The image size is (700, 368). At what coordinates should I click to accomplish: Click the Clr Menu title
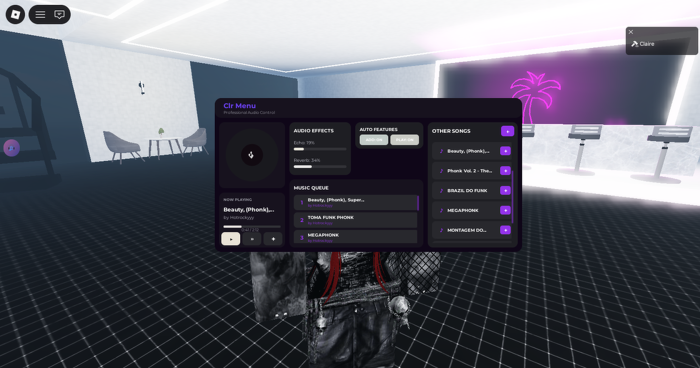(239, 106)
